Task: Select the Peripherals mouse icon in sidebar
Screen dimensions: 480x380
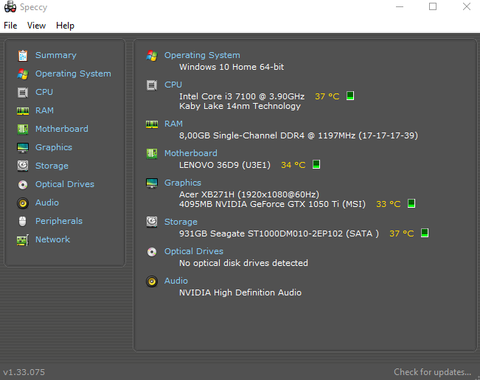Action: coord(23,221)
